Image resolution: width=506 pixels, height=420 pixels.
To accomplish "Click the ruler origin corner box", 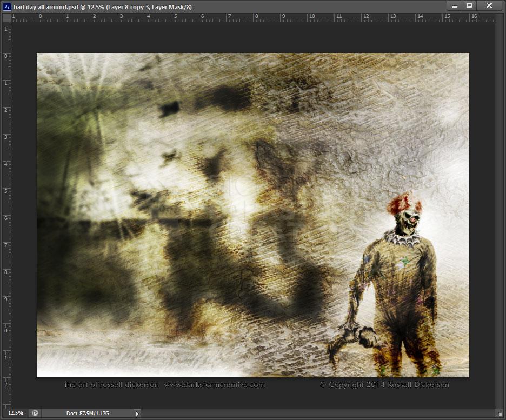I will click(x=6, y=17).
